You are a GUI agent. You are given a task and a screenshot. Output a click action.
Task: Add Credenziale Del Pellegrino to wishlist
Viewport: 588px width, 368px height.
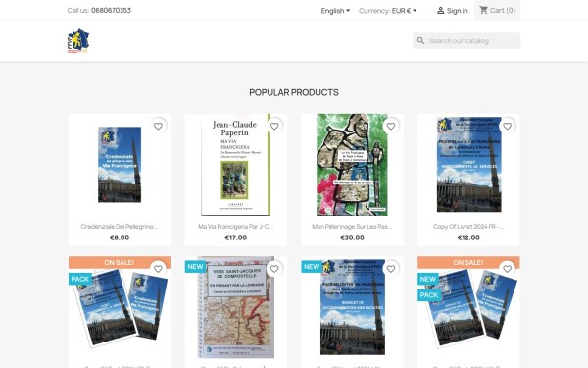(x=158, y=127)
